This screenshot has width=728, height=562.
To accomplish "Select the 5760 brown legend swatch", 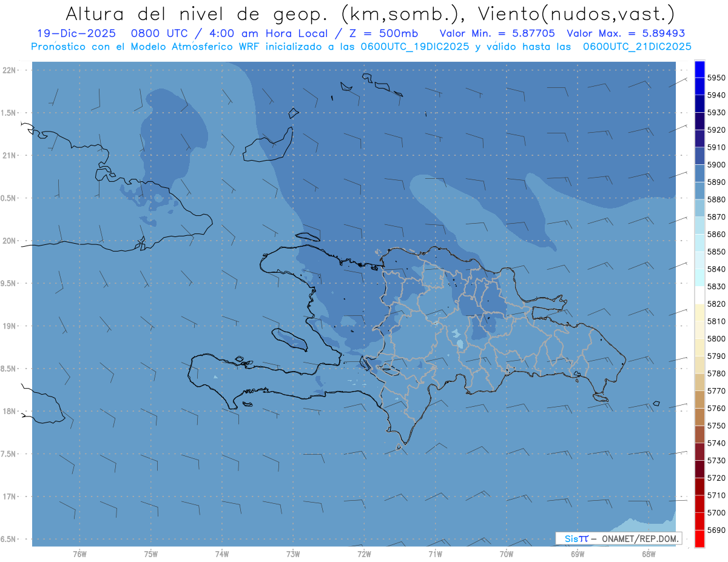I will [699, 417].
